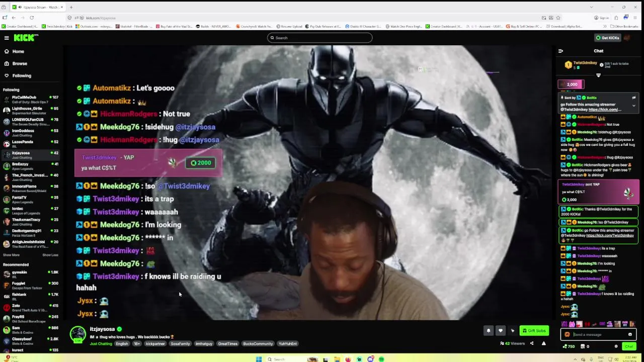The image size is (644, 362).
Task: Report stream with warning triangle icon
Action: 543,343
